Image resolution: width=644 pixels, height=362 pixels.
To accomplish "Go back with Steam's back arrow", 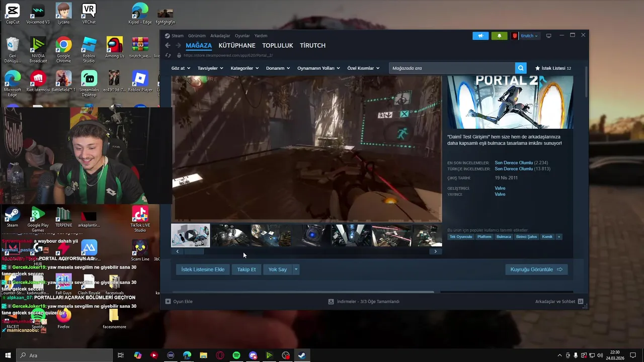I will coord(168,45).
